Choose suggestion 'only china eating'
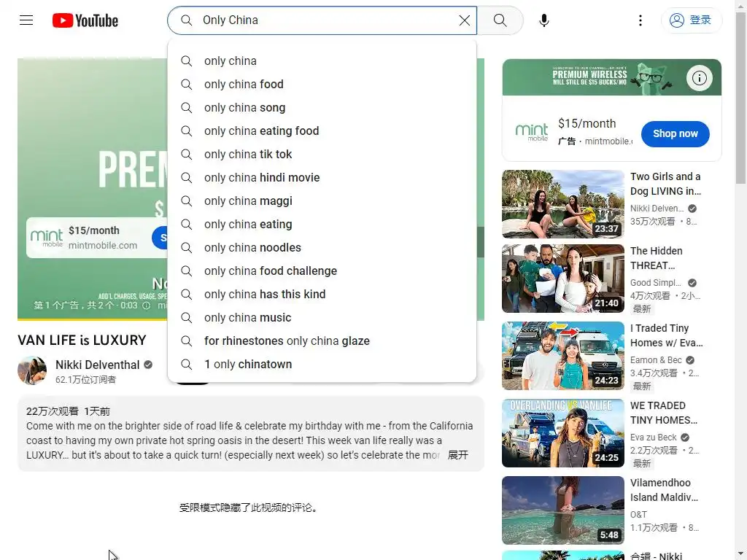This screenshot has width=747, height=560. click(322, 225)
